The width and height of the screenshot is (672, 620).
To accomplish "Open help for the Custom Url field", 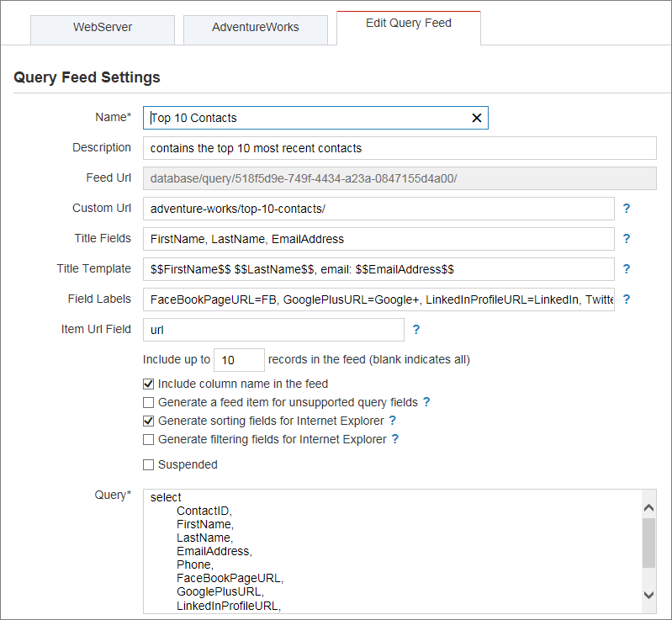I will pyautogui.click(x=627, y=208).
